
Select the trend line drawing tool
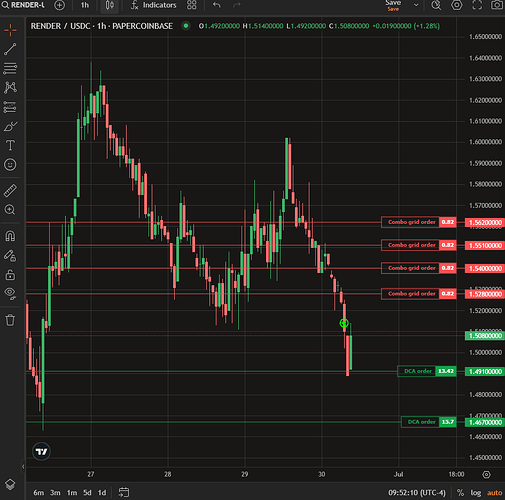coord(10,49)
